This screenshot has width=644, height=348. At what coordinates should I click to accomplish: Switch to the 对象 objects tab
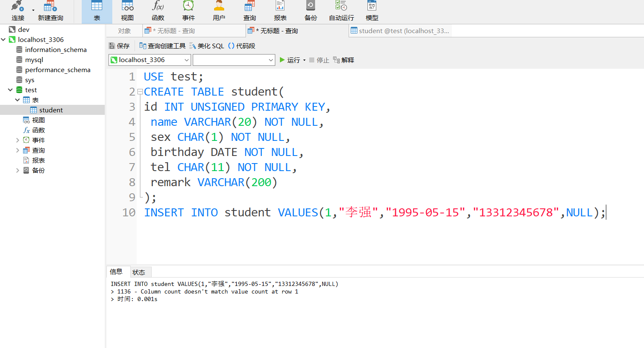pos(124,31)
